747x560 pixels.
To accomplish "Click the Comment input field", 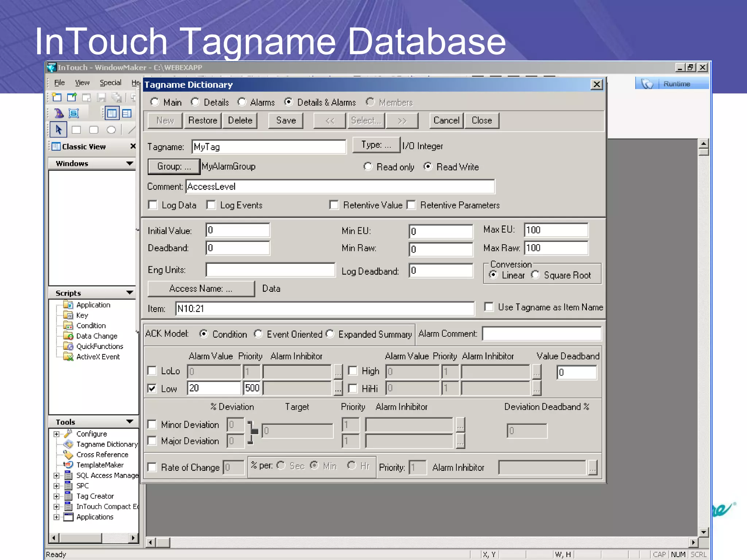I will (340, 186).
